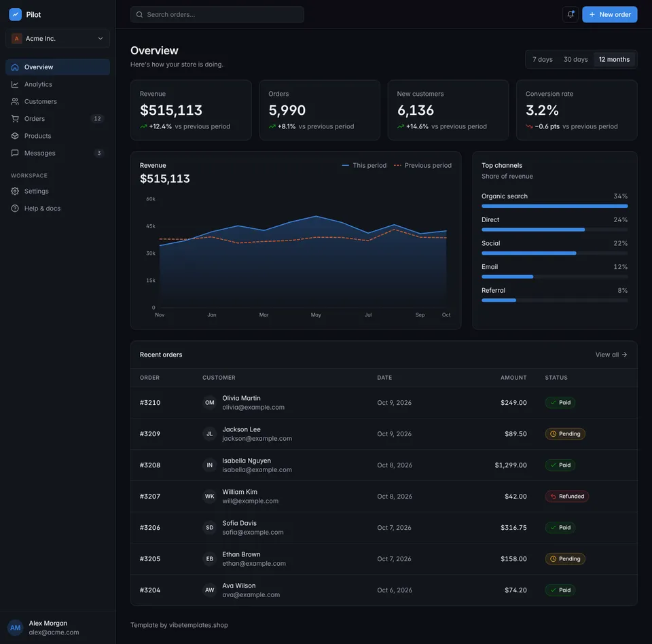
Task: Click the New order button
Action: click(x=610, y=14)
